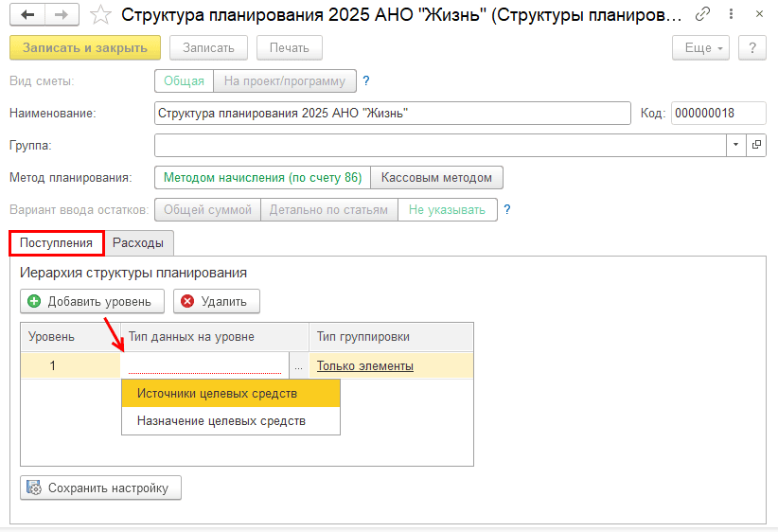Click the Добавить уровень button

(92, 301)
